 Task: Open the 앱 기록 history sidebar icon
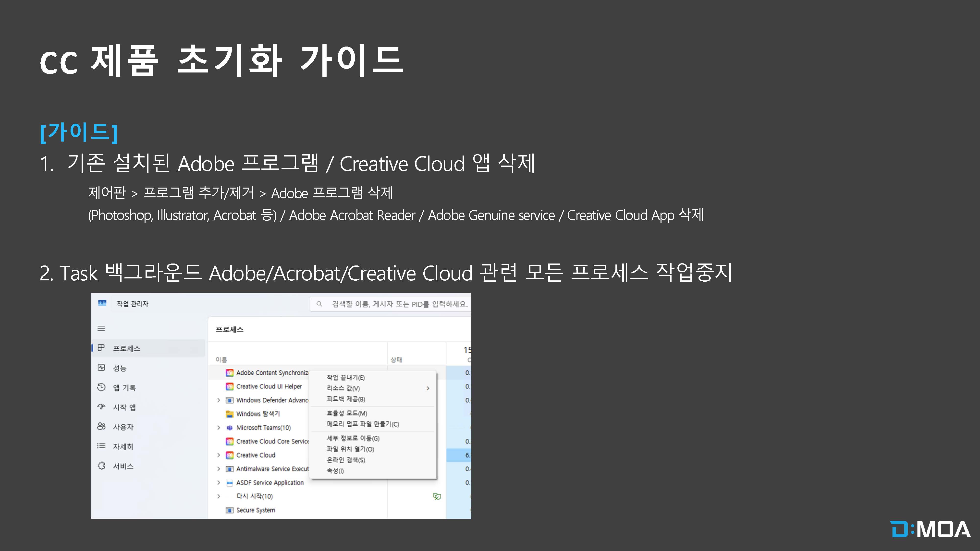101,387
